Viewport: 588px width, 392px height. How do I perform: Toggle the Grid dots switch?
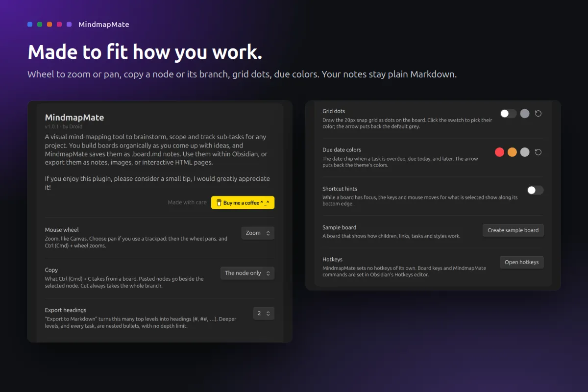click(508, 113)
